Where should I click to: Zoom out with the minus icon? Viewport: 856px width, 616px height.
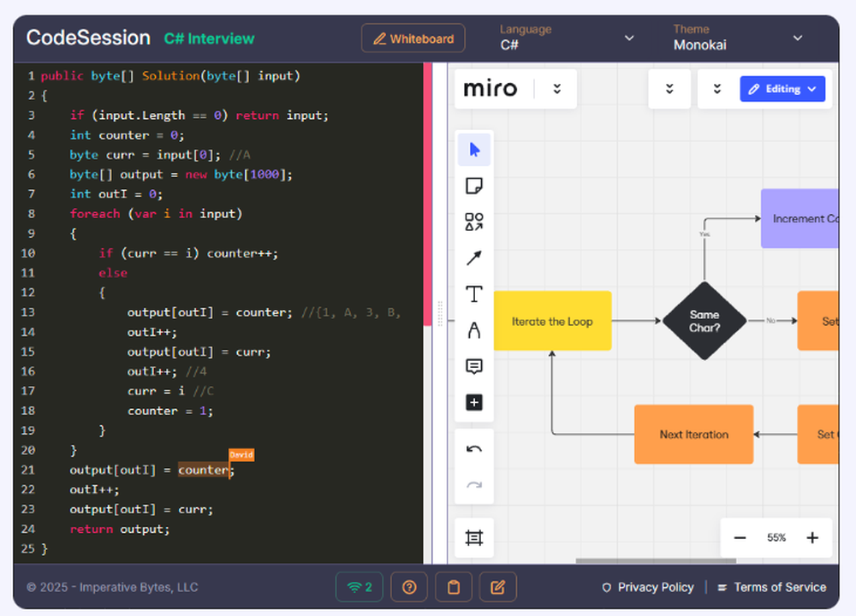(740, 538)
